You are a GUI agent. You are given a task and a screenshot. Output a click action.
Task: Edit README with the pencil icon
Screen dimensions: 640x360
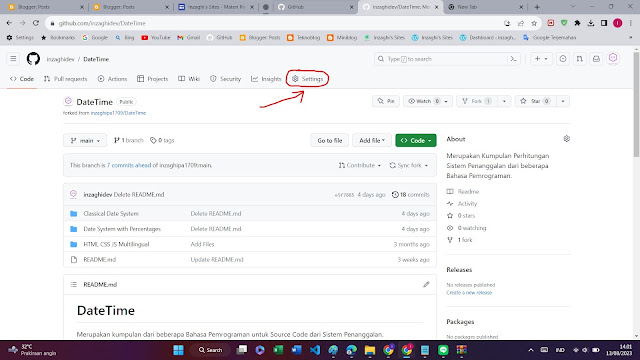click(426, 284)
